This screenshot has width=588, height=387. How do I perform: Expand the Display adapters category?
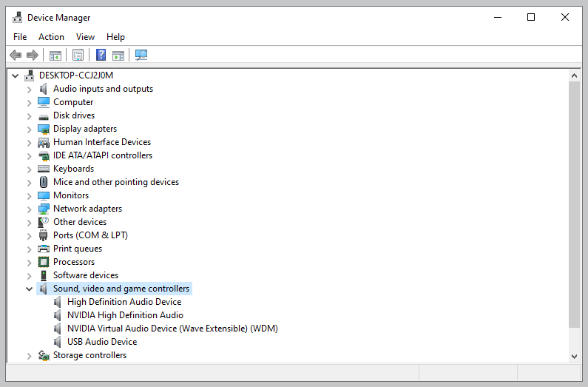(x=30, y=129)
